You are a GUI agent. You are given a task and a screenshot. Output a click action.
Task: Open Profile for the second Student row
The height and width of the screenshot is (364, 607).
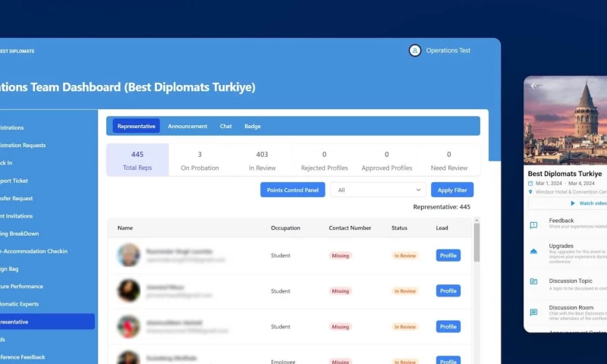pyautogui.click(x=448, y=291)
